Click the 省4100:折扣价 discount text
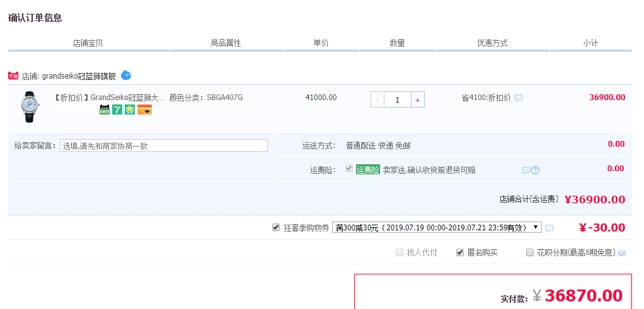Viewport: 644px width, 309px height. tap(486, 98)
